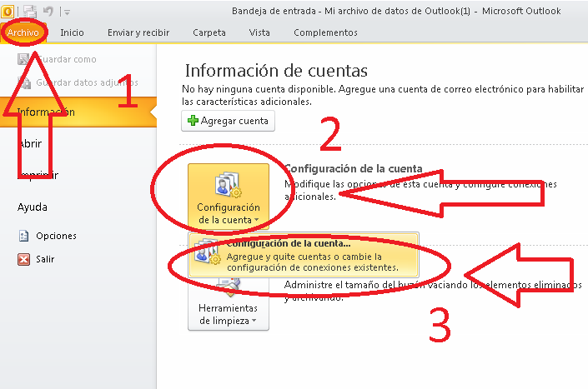
Task: Click the Outlook application icon in title bar
Action: click(8, 12)
